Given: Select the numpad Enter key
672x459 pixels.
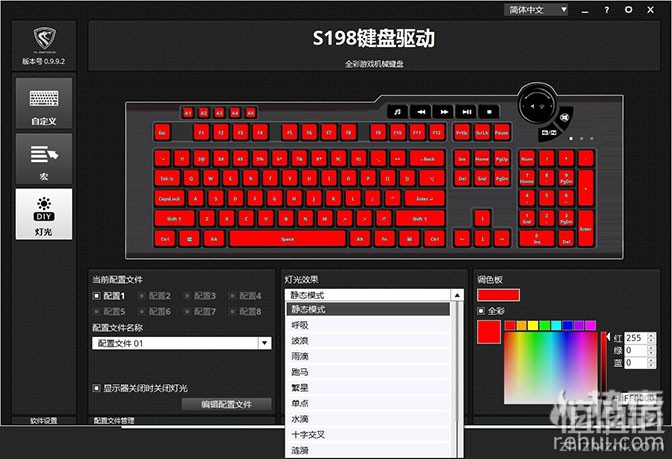Looking at the screenshot, I should [586, 229].
